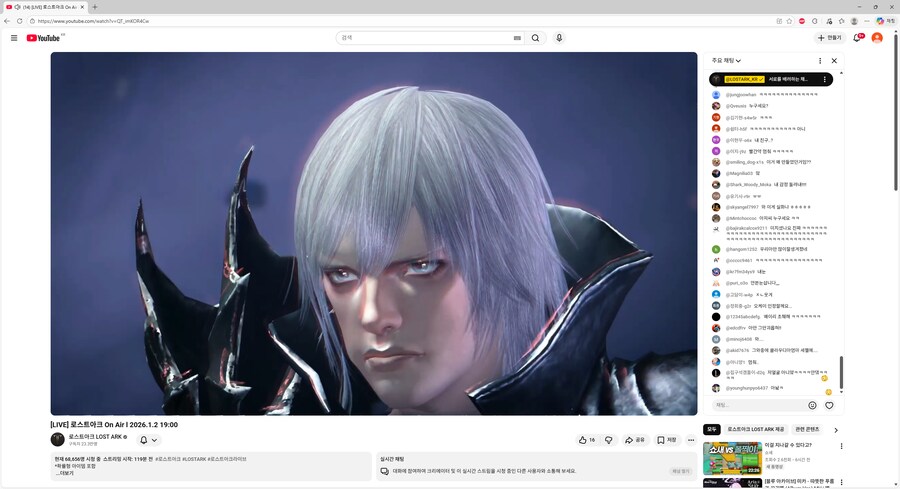The image size is (900, 489).
Task: Open the Copilot sidebar button
Action: click(885, 21)
